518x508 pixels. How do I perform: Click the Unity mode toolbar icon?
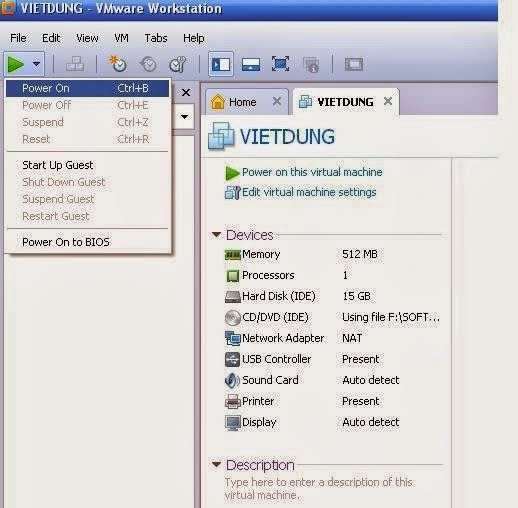coord(311,64)
